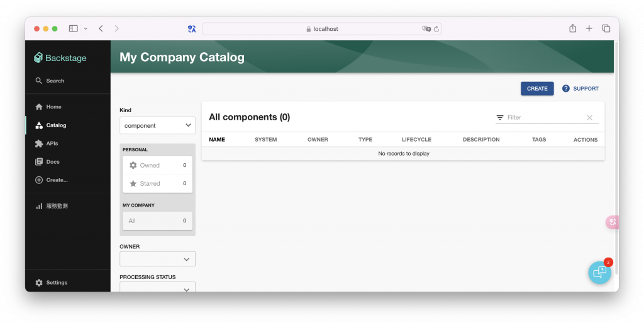Click address bar translate icon

coord(426,29)
